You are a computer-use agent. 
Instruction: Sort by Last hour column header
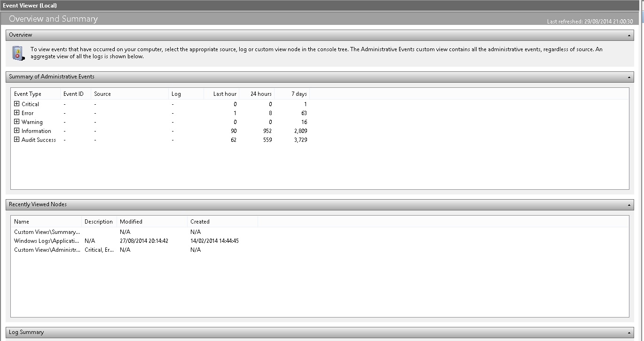(221, 94)
